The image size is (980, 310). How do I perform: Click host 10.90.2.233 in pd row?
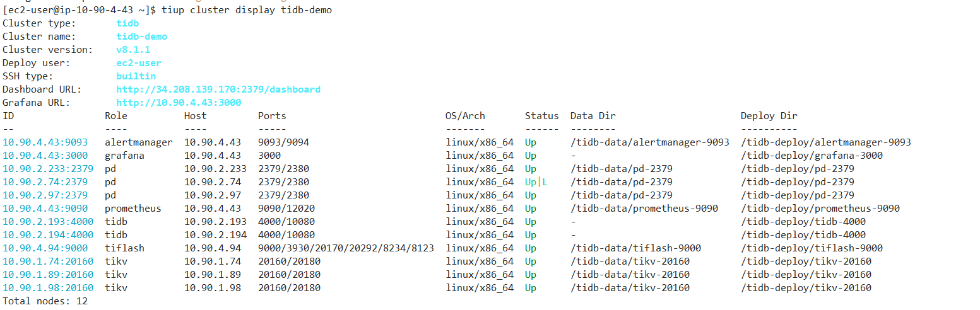point(216,169)
